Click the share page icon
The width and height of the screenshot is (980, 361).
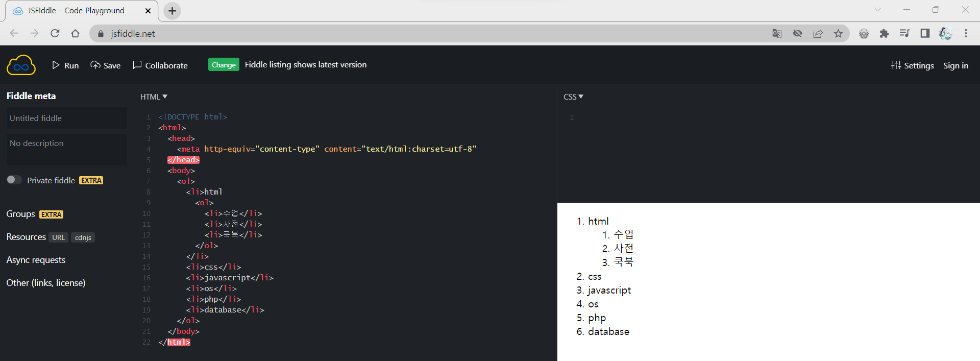818,33
